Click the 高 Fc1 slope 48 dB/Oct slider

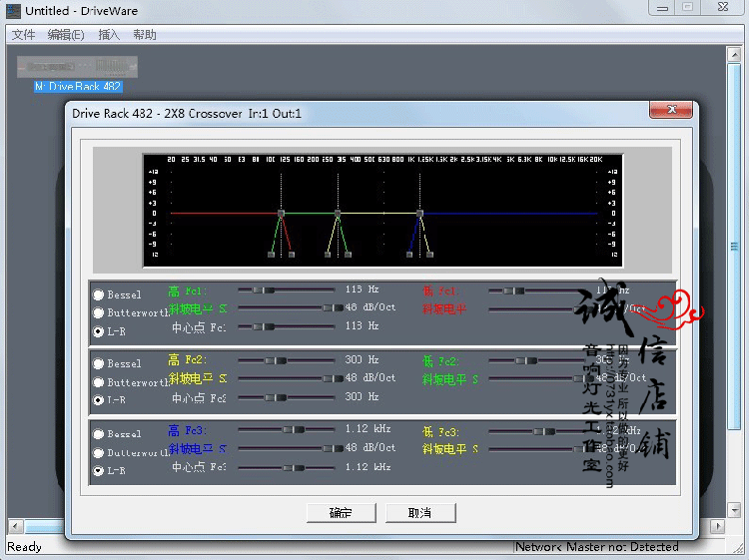pos(333,307)
